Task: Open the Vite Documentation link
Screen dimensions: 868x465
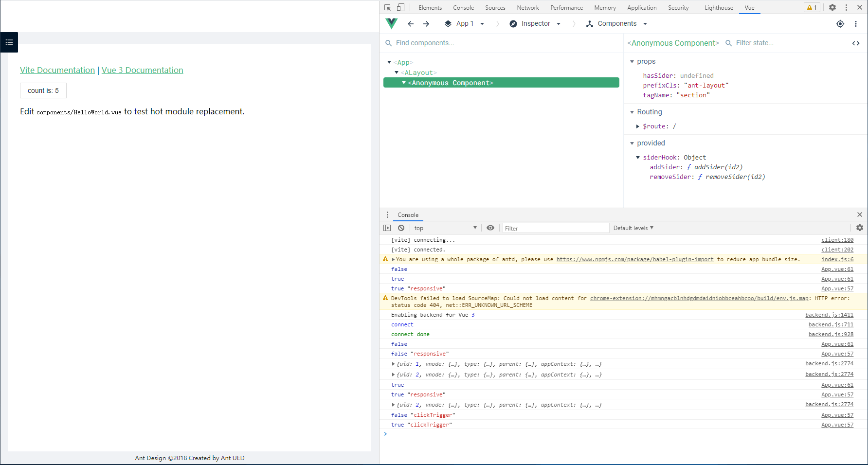Action: tap(57, 70)
